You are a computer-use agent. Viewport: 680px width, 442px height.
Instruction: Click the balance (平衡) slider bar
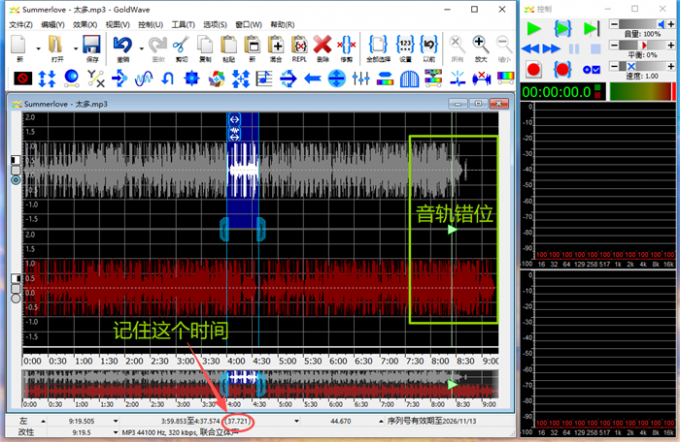point(641,46)
